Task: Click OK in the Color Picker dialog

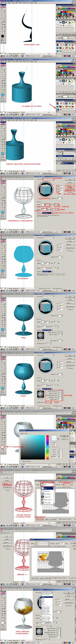Action: coord(64,436)
